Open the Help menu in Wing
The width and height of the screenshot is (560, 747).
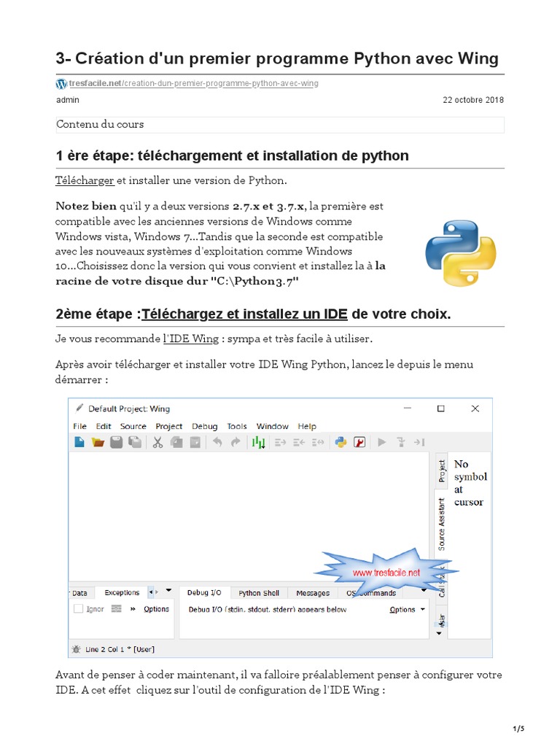[307, 426]
